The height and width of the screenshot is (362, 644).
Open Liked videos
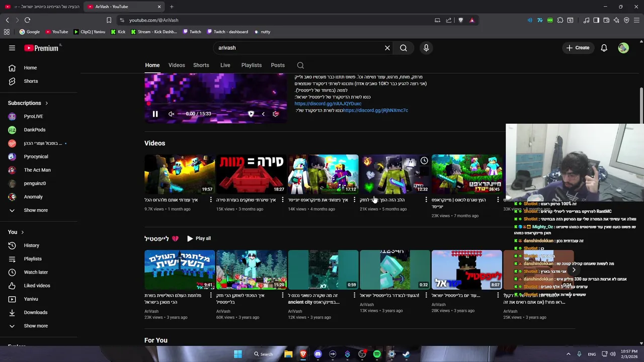tap(39, 286)
